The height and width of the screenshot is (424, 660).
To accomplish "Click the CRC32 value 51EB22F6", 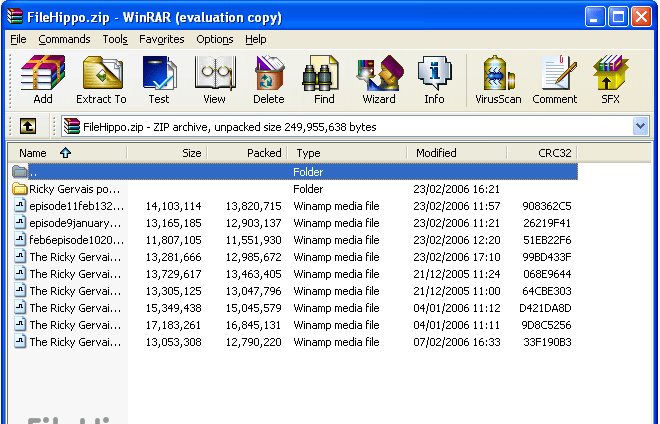I will [547, 240].
